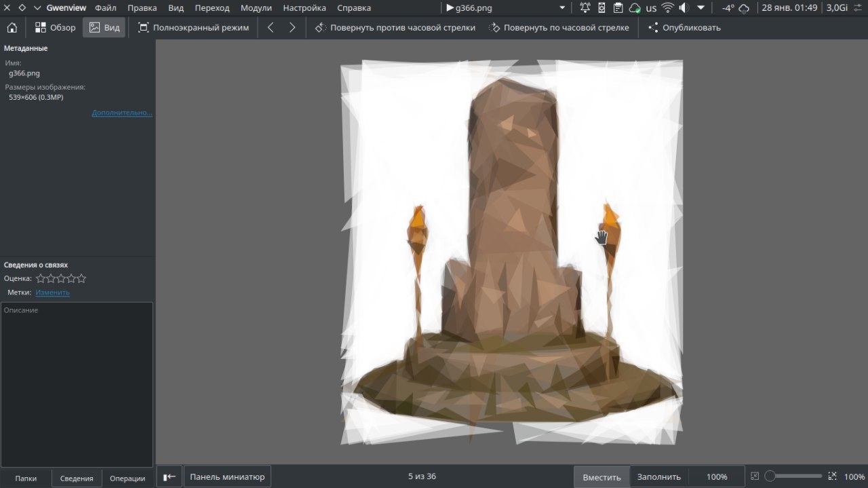Open the notifications bell tray icon

[585, 8]
